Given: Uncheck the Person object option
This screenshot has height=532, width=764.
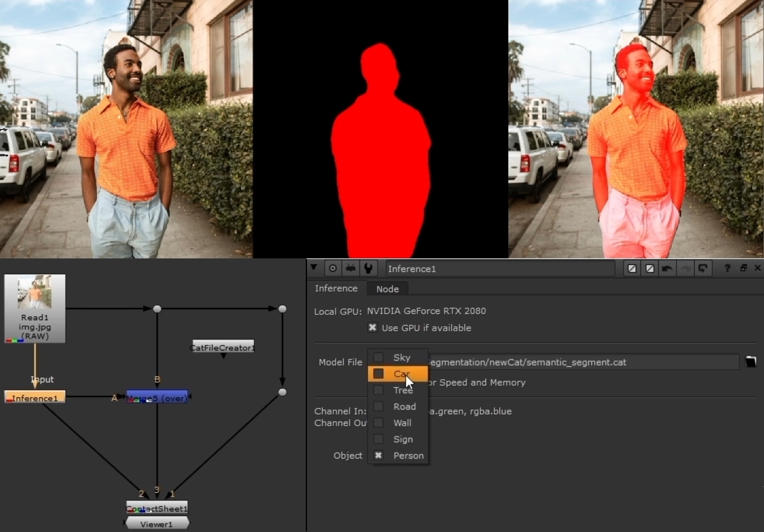Looking at the screenshot, I should (x=379, y=456).
